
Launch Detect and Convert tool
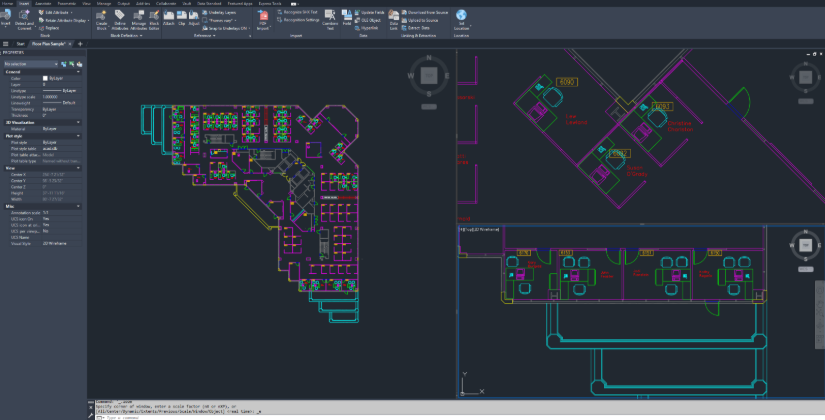click(x=24, y=19)
